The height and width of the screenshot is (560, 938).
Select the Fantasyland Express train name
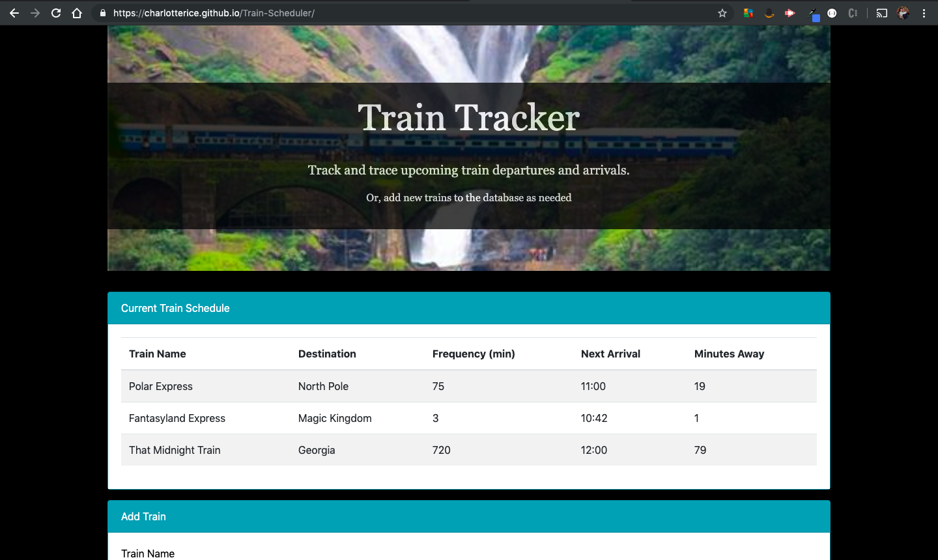[177, 418]
